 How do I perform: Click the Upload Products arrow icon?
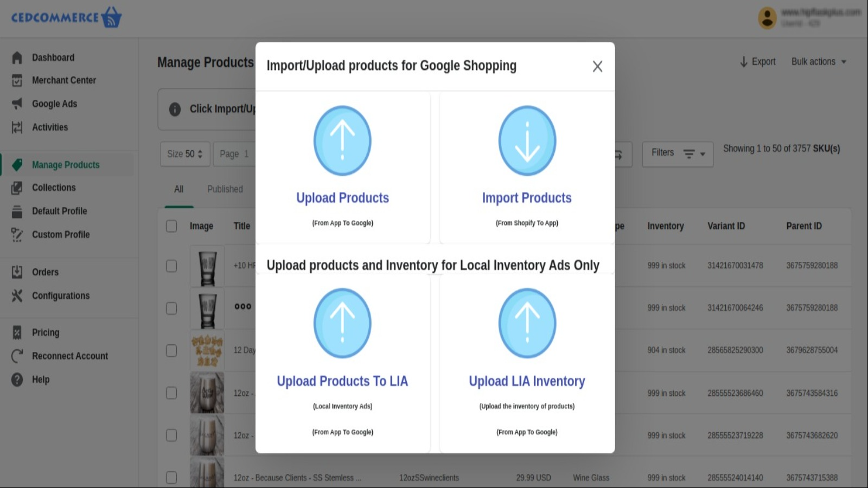[x=342, y=140]
